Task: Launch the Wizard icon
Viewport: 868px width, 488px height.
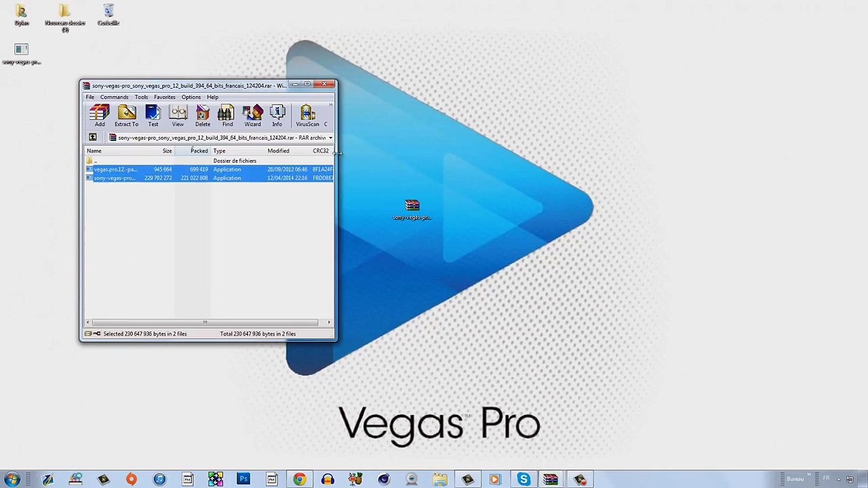Action: click(252, 116)
